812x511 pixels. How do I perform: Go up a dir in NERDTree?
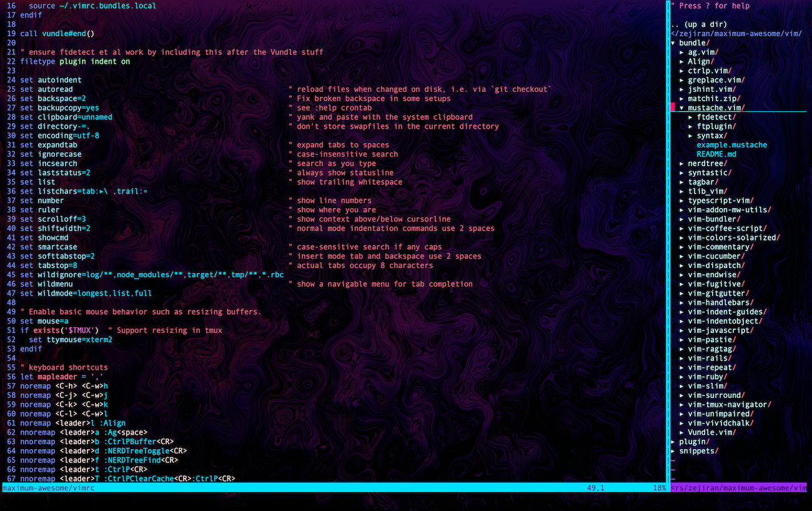(699, 25)
